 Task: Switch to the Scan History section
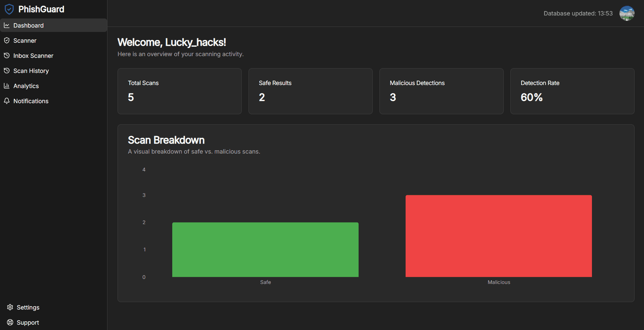[x=31, y=71]
